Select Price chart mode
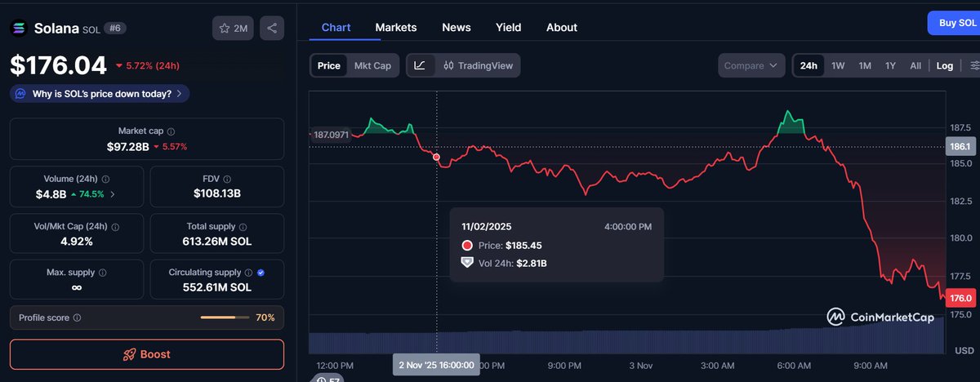Image resolution: width=980 pixels, height=382 pixels. pyautogui.click(x=329, y=65)
